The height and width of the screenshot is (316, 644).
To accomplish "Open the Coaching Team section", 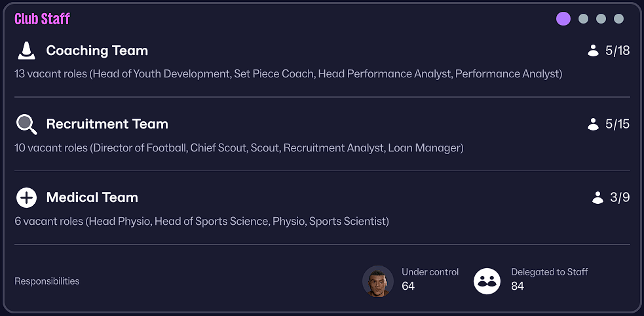I will click(x=97, y=50).
